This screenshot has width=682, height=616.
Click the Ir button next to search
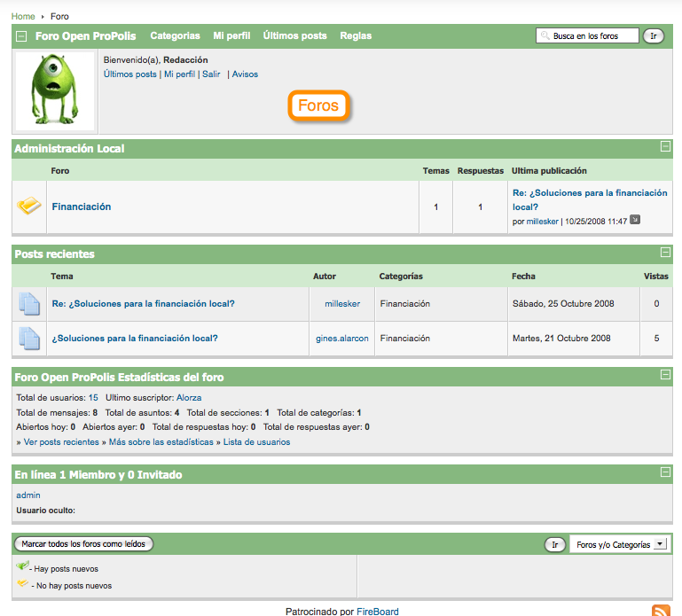coord(654,35)
